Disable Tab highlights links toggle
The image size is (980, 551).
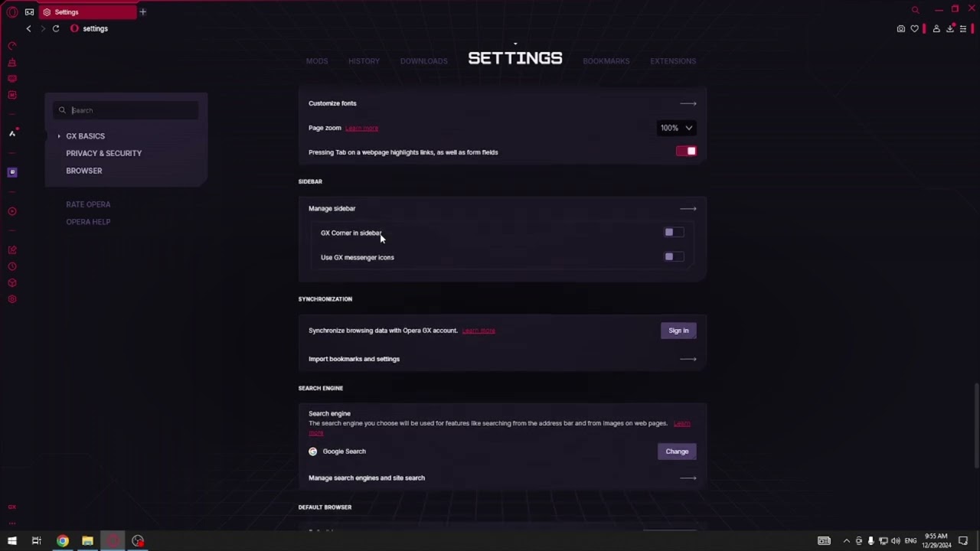pyautogui.click(x=686, y=152)
